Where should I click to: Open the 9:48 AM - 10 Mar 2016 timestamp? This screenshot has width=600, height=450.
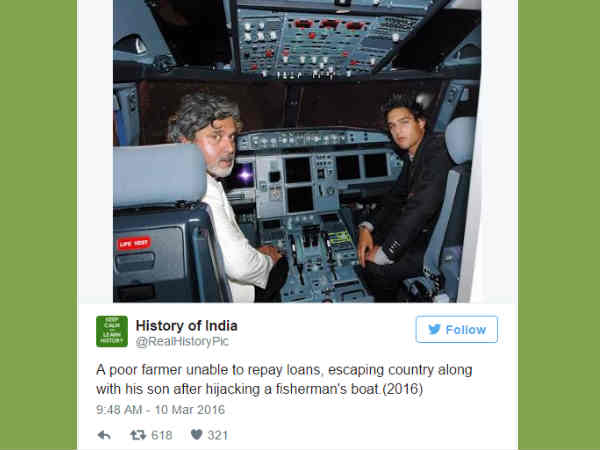[160, 410]
